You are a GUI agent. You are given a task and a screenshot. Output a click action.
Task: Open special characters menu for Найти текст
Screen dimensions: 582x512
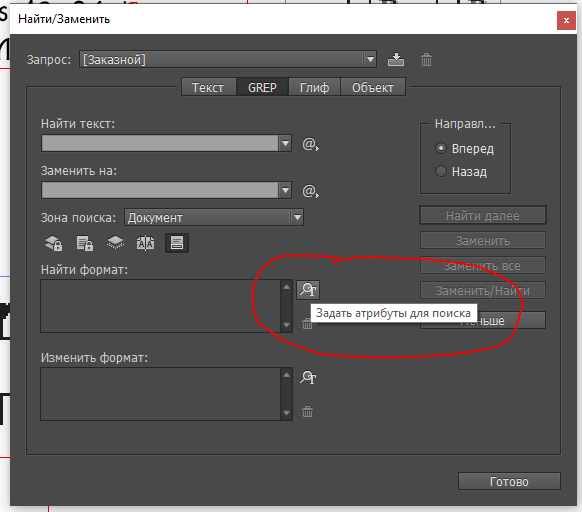[310, 144]
